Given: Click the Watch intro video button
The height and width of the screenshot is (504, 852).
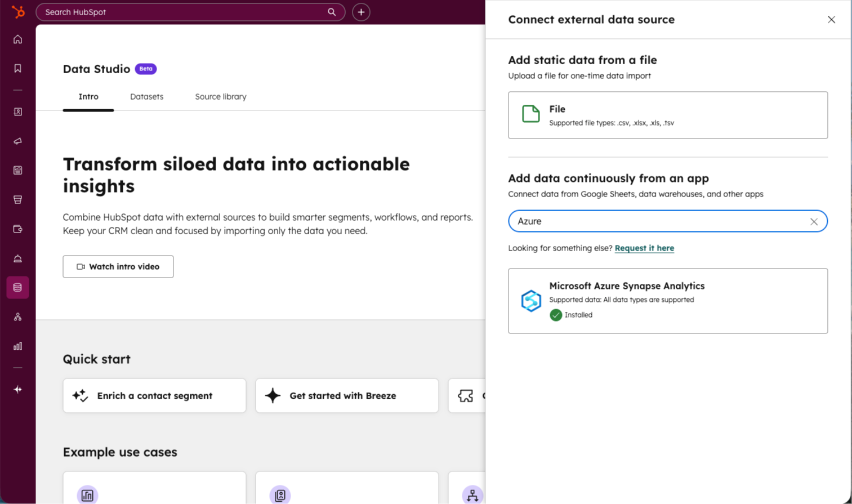Looking at the screenshot, I should [118, 266].
